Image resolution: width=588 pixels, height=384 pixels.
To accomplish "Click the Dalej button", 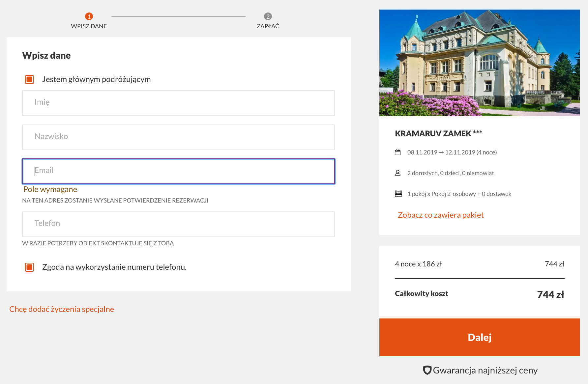I will 480,337.
